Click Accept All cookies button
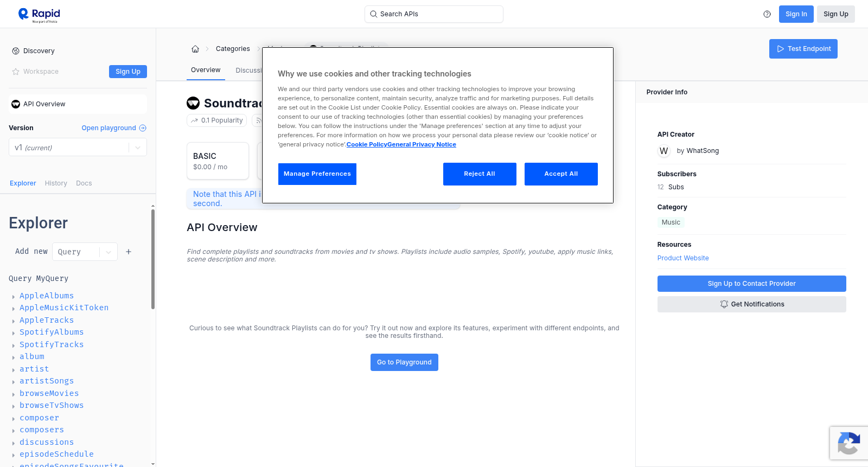Viewport: 868px width, 467px height. tap(561, 174)
